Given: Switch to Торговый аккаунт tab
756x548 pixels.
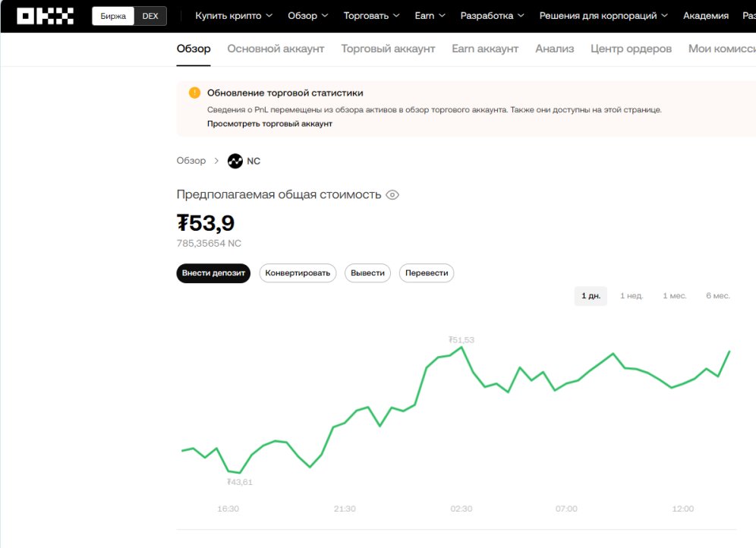Looking at the screenshot, I should click(x=388, y=49).
